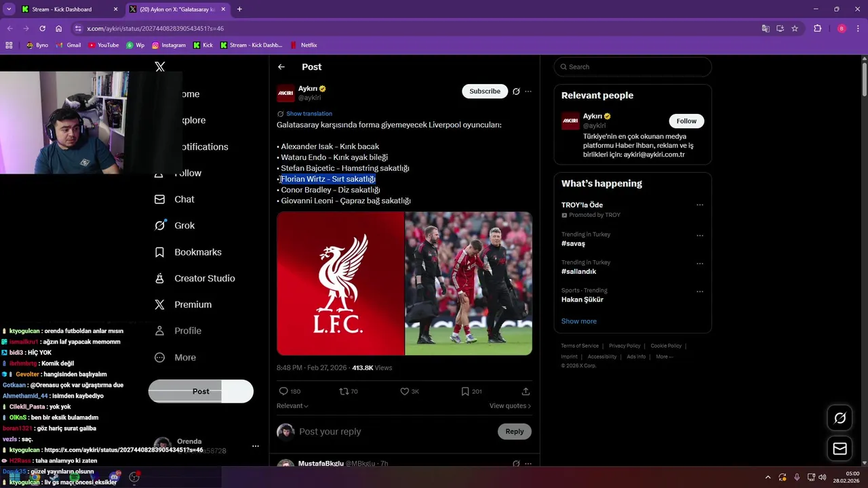Click Show more under What's happening
This screenshot has width=868, height=488.
pyautogui.click(x=579, y=321)
